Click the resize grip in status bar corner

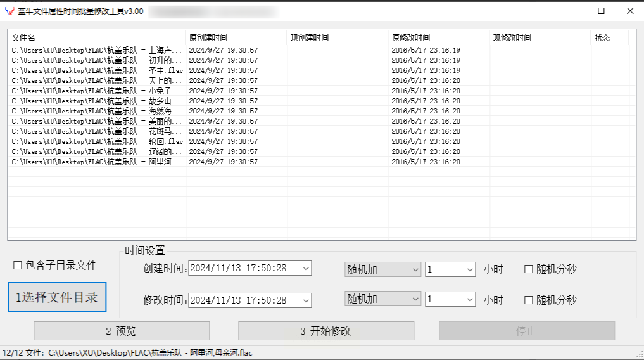click(x=640, y=354)
